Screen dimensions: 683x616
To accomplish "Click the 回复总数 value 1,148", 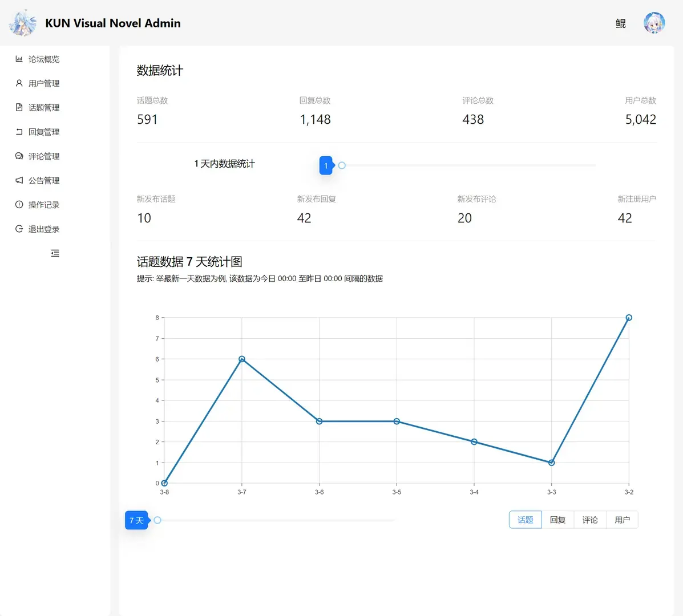I will [x=316, y=119].
